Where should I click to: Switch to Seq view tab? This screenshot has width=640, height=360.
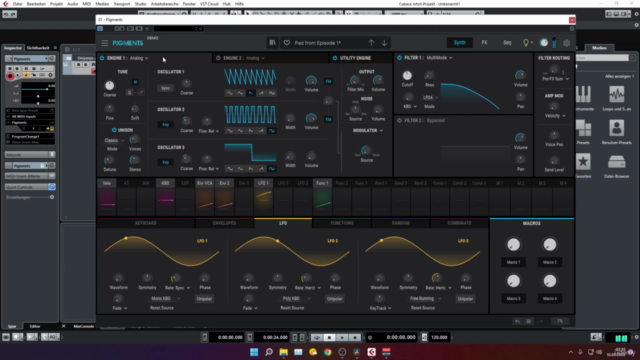[x=507, y=42]
